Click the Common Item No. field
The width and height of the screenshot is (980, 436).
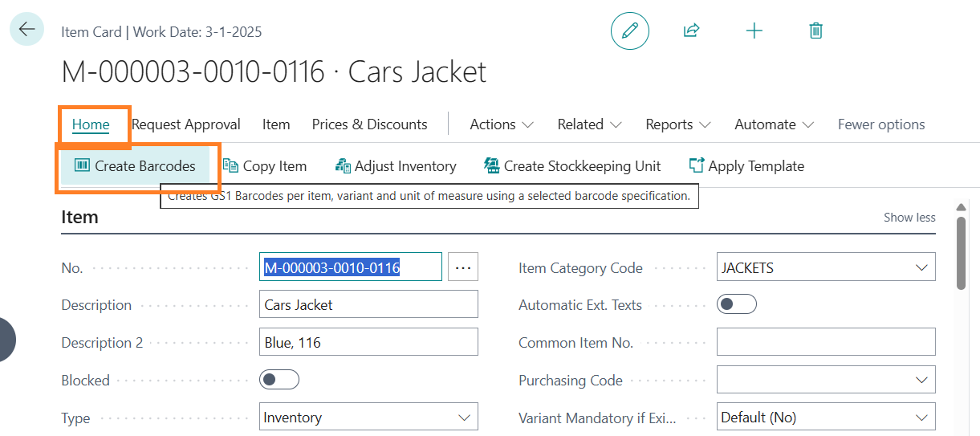(826, 342)
